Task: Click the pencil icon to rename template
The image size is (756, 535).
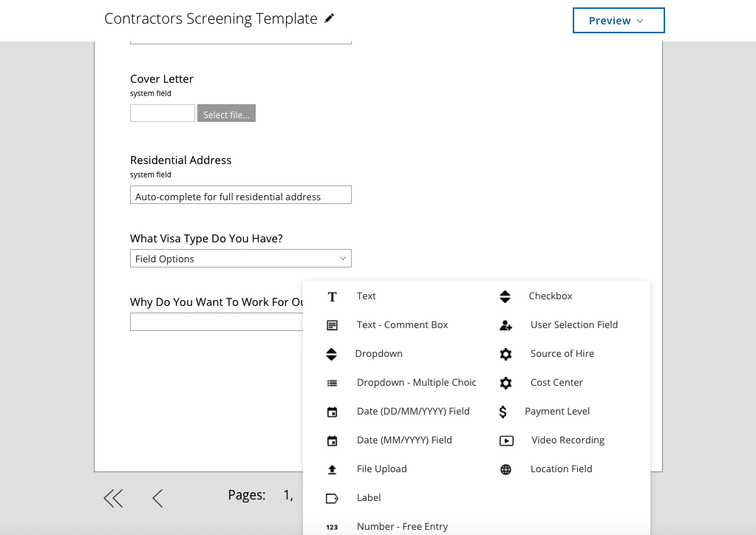Action: tap(330, 18)
